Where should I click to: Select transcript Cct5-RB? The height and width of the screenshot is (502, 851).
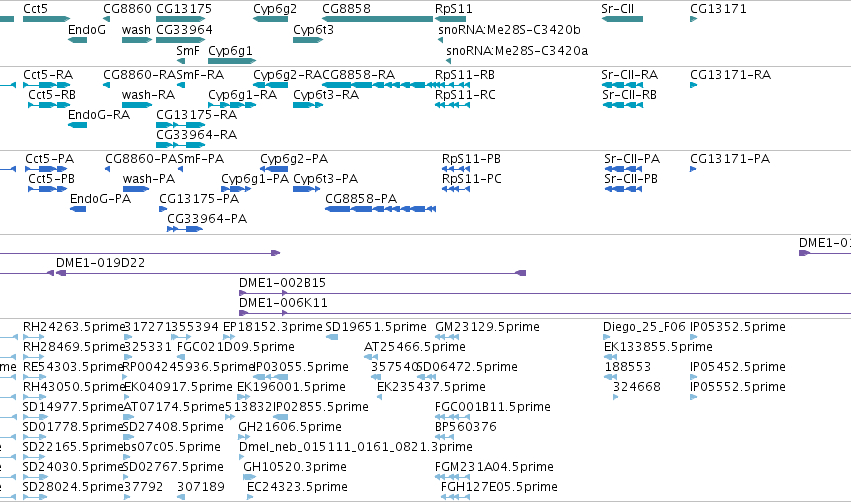tap(49, 105)
